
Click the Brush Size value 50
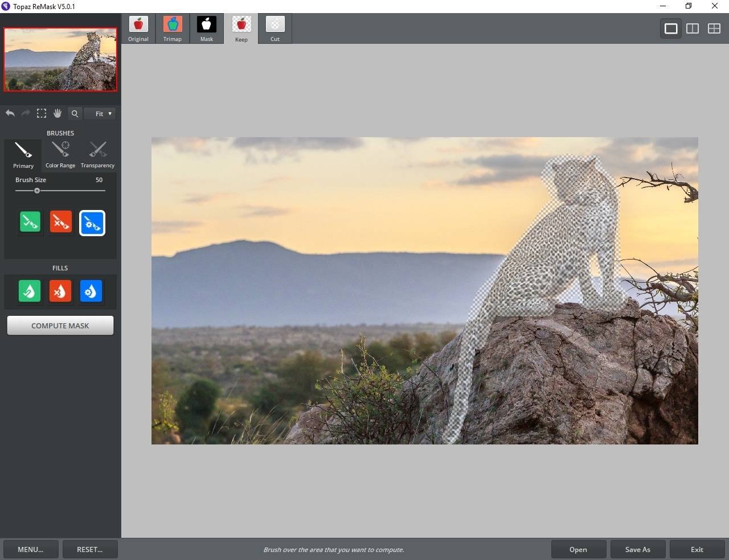(x=99, y=180)
